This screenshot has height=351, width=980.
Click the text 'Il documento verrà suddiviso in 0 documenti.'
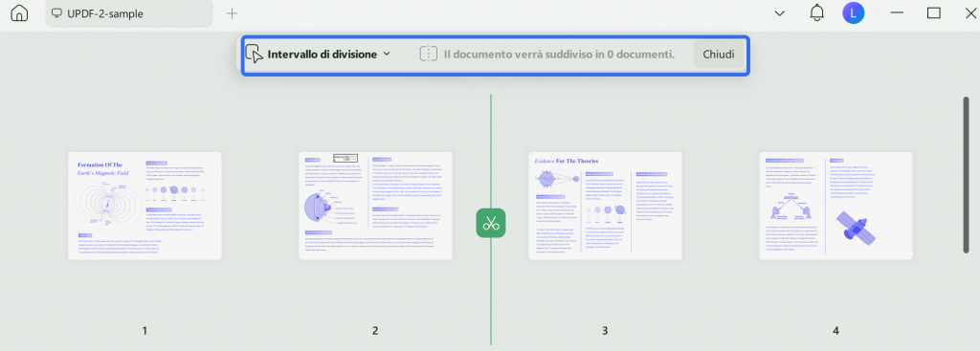pyautogui.click(x=559, y=55)
